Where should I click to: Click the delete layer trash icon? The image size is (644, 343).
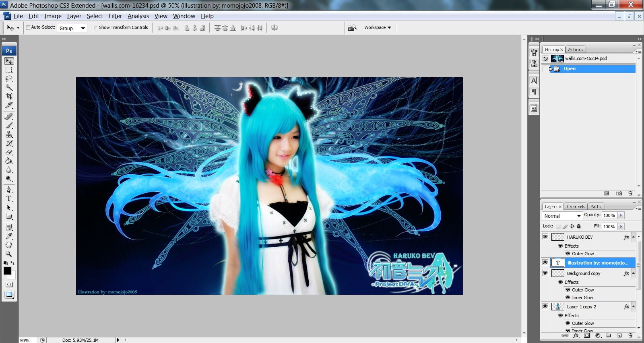point(630,335)
